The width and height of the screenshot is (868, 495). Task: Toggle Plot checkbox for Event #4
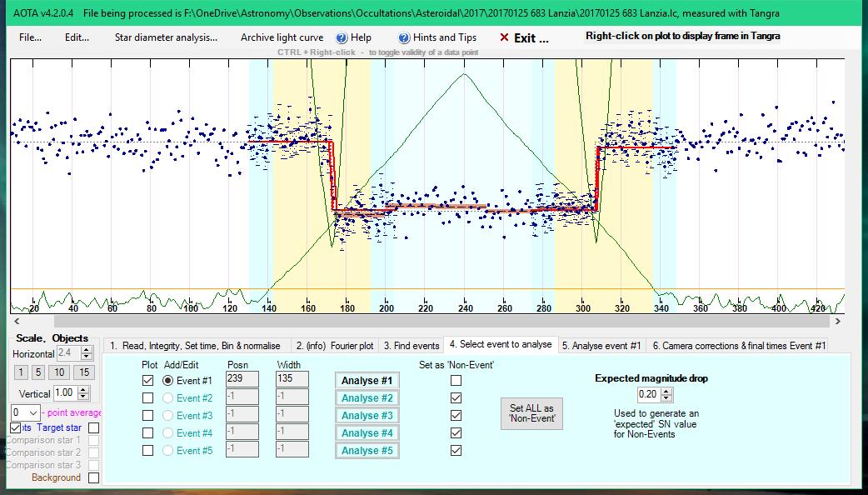(147, 433)
